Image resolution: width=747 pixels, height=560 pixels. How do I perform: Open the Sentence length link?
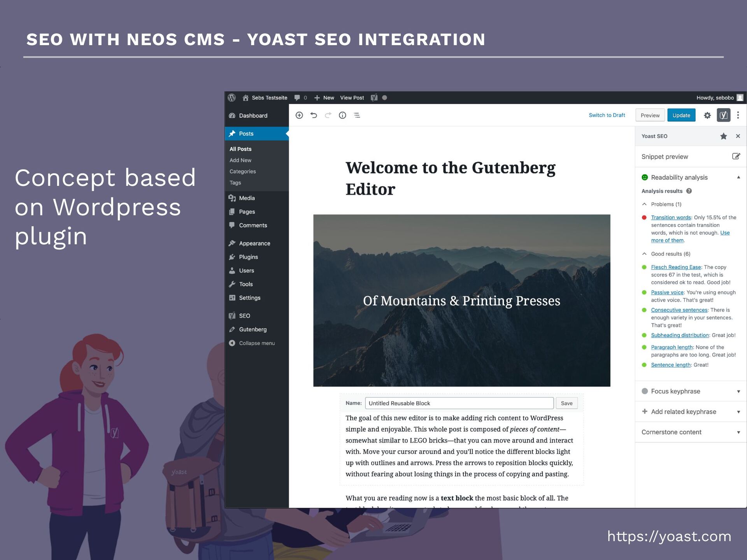[671, 365]
